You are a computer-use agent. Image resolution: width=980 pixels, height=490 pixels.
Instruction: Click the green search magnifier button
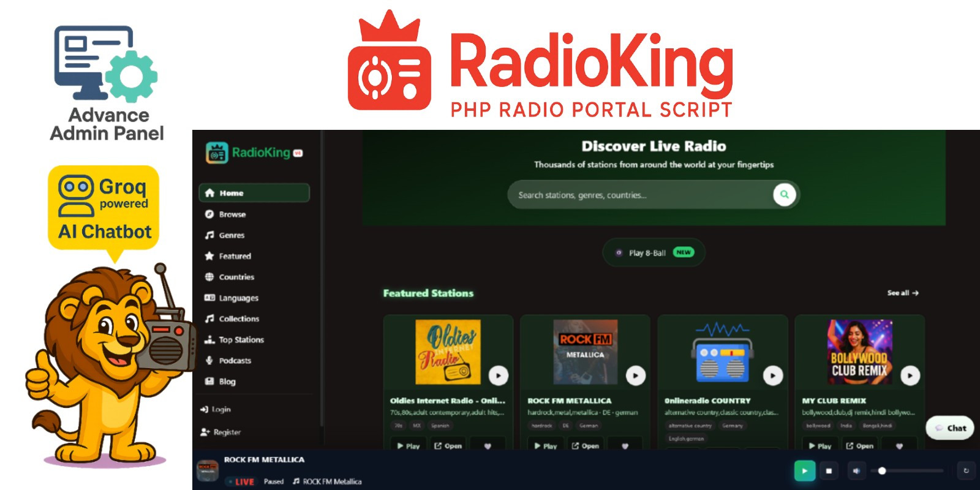point(784,195)
